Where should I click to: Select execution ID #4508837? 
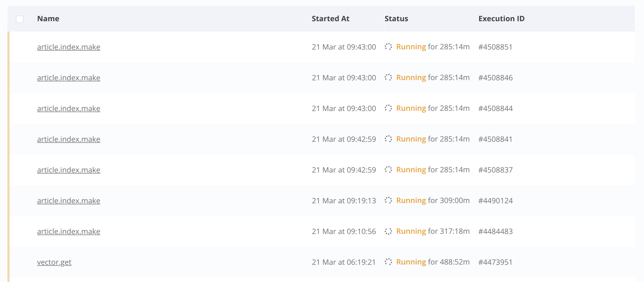(x=495, y=170)
